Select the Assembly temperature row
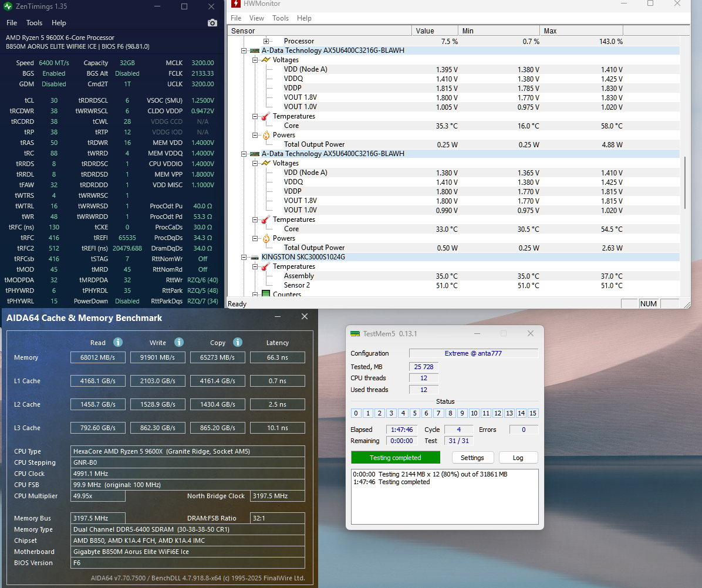The height and width of the screenshot is (588, 702). 453,276
